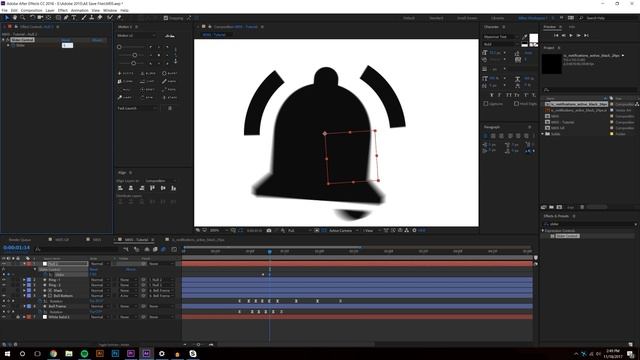The height and width of the screenshot is (360, 640).
Task: Collapse the Bell Bottom layer
Action: pos(24,296)
